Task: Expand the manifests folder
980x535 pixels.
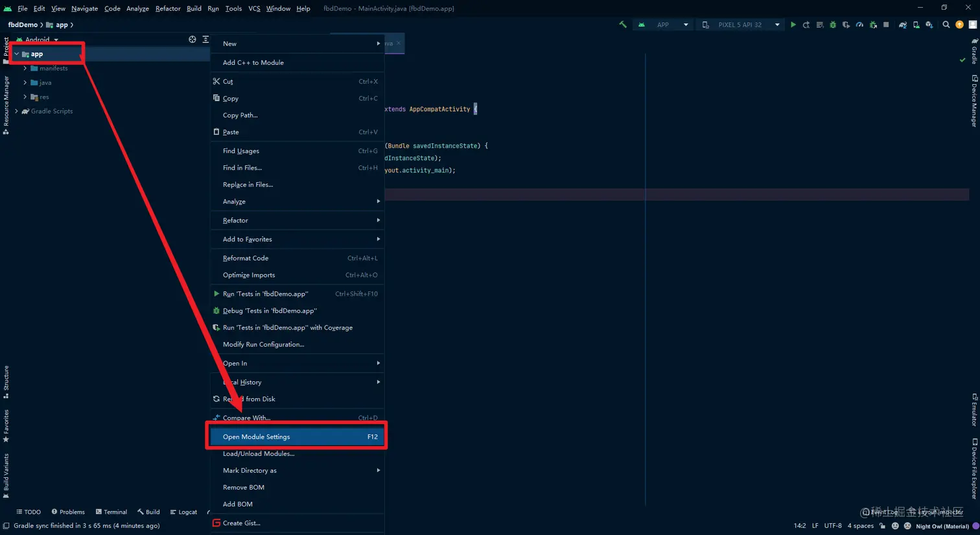Action: (x=25, y=68)
